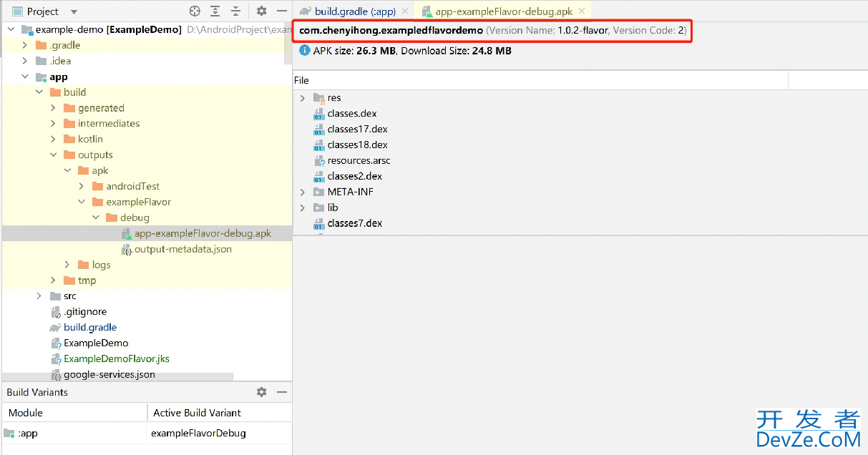Image resolution: width=868 pixels, height=455 pixels.
Task: Open Project panel settings gear
Action: click(x=262, y=11)
